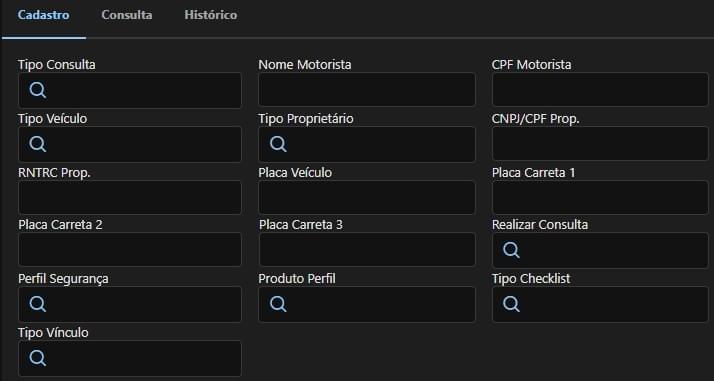This screenshot has height=381, width=714.
Task: Click the search icon in Tipo Vínculo
Action: pyautogui.click(x=38, y=358)
